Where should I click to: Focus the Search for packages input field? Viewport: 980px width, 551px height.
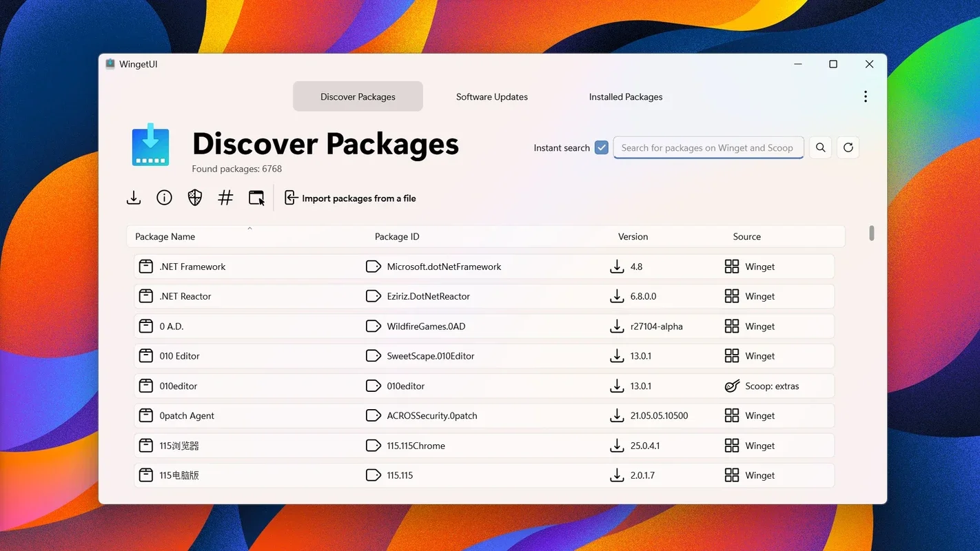(x=708, y=147)
